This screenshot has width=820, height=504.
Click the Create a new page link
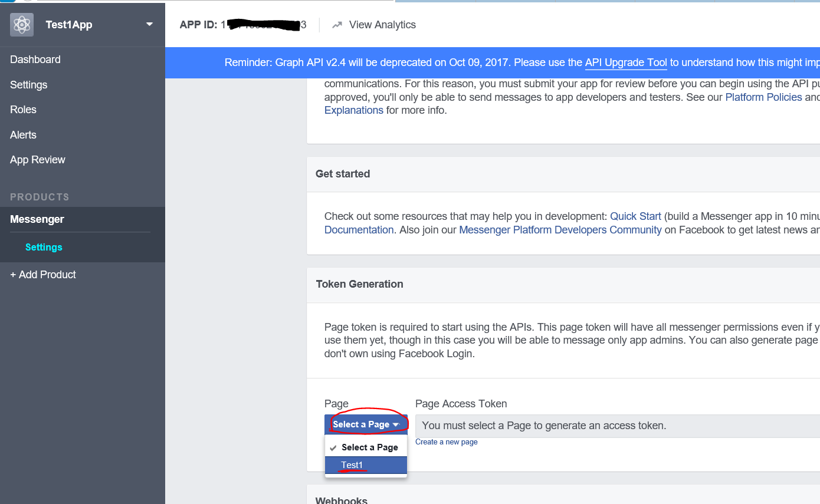coord(447,442)
